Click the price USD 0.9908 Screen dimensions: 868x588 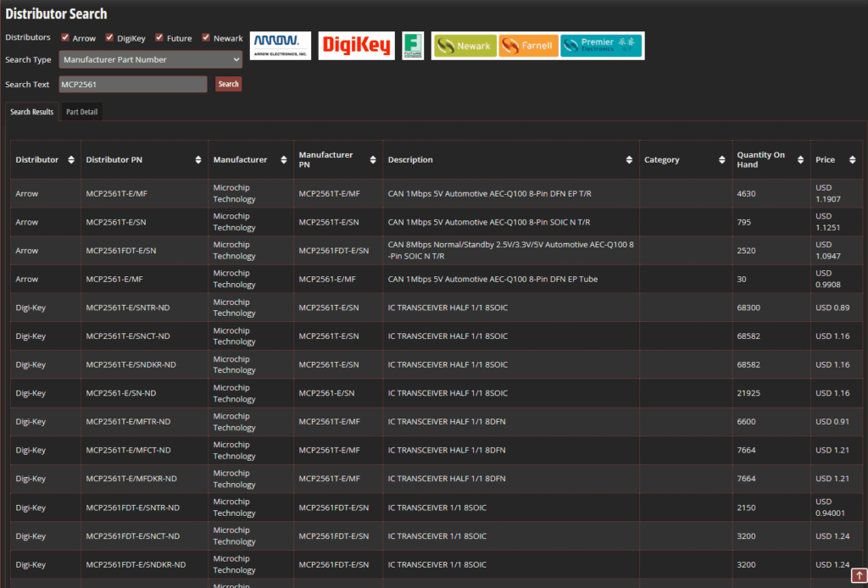click(x=828, y=280)
